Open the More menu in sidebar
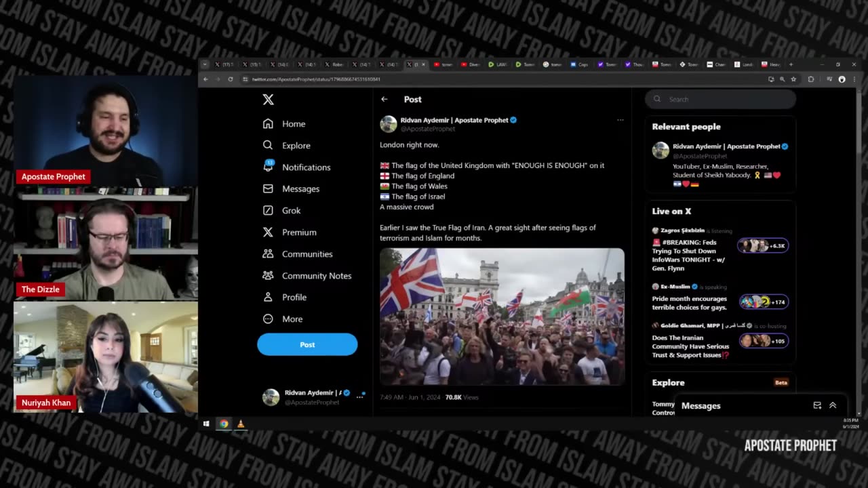Image resolution: width=868 pixels, height=488 pixels. [x=283, y=319]
